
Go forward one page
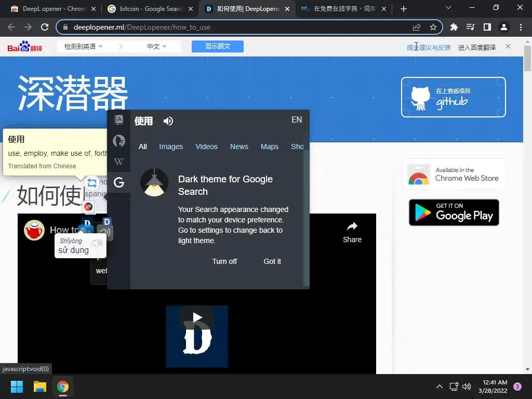click(28, 27)
